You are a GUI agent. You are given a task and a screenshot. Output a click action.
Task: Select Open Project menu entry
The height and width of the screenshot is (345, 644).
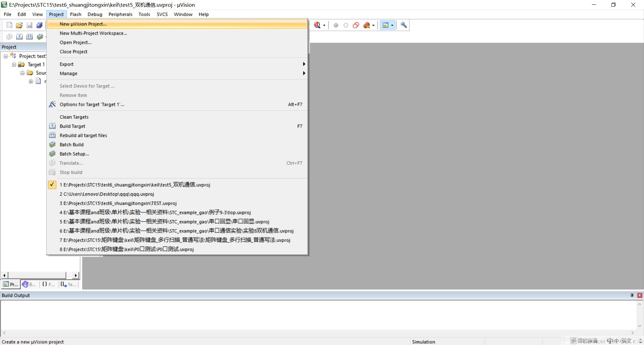point(177,43)
